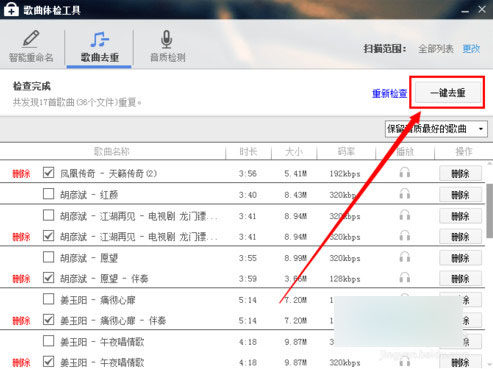This screenshot has height=369, width=493.
Task: Select the song name 姜玉阳 - 痛彻心扉 - 伴奏
Action: [x=113, y=321]
